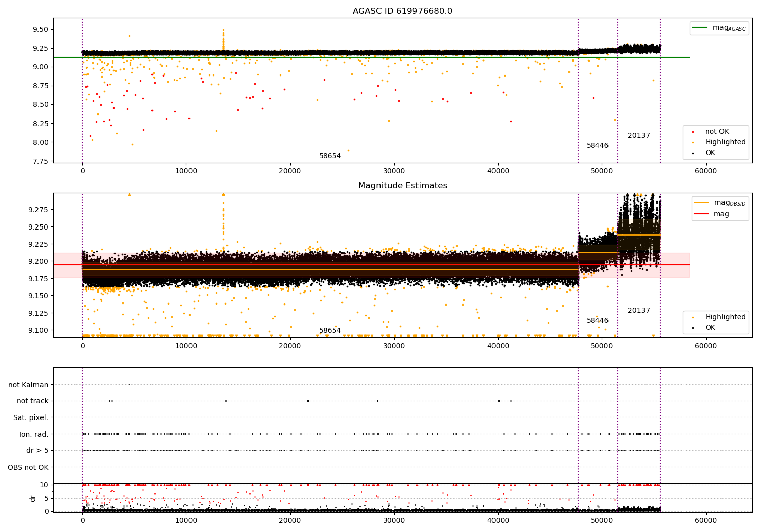The width and height of the screenshot is (760, 532).
Task: Click 10000 x-axis tick of Magnitude Estimates plot
Action: click(186, 346)
